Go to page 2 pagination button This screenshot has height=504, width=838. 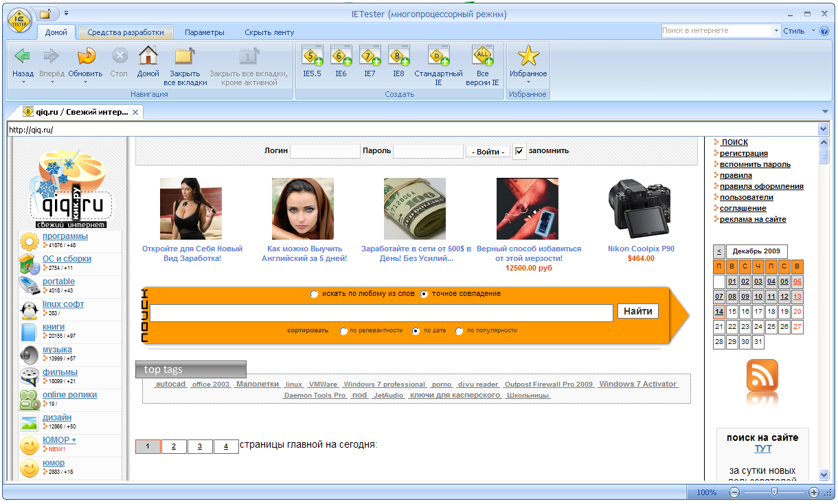point(174,446)
